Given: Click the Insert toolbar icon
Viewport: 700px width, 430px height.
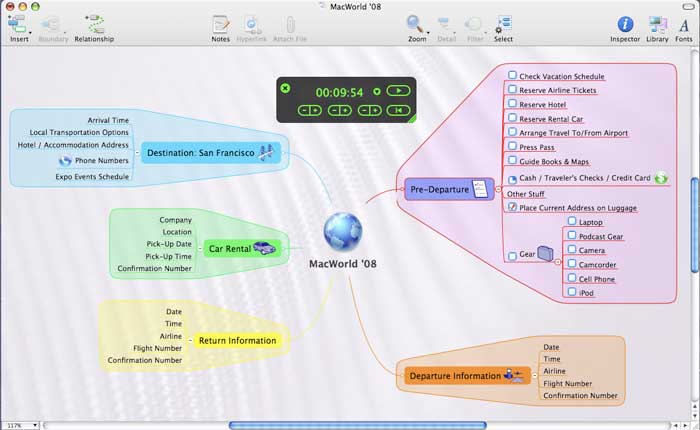Looking at the screenshot, I should point(17,24).
